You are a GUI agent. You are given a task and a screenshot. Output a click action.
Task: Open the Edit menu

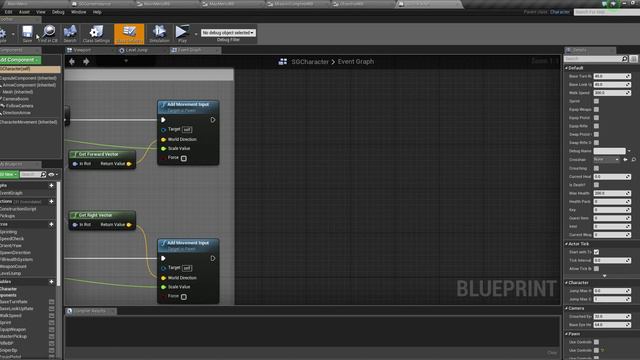point(8,12)
